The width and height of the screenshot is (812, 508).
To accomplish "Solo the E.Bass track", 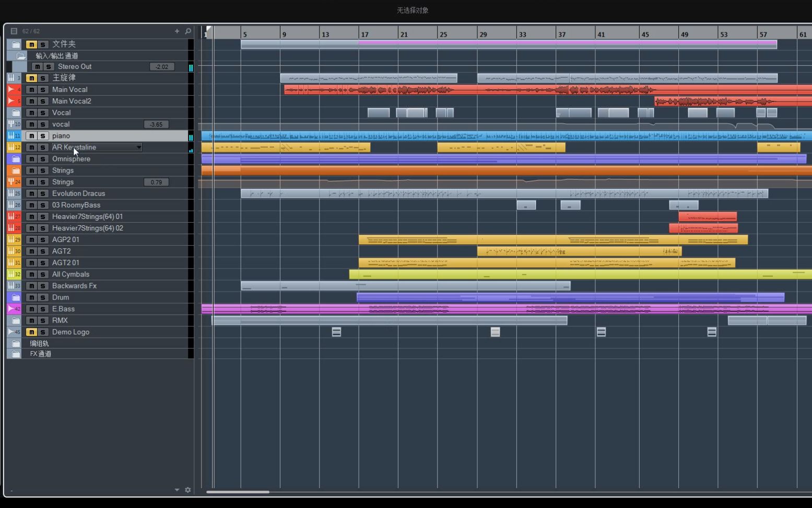I will click(43, 308).
